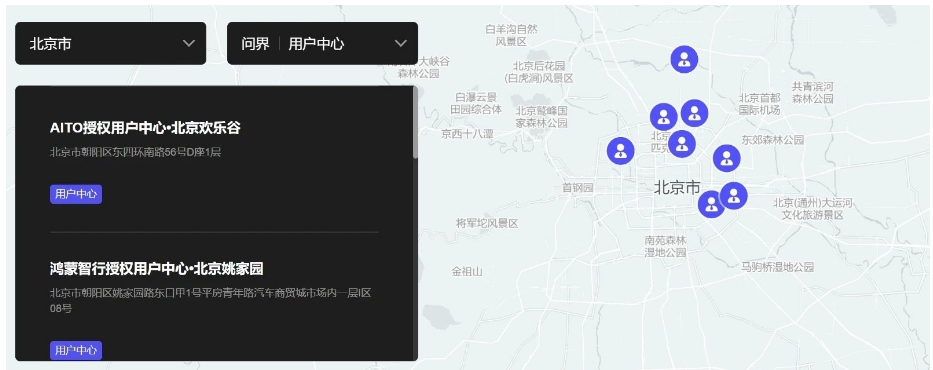Image resolution: width=933 pixels, height=370 pixels.
Task: Click the westernmost marker above 首钢园
Action: [x=621, y=151]
